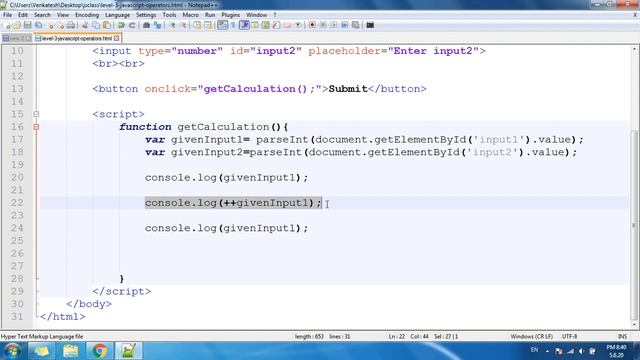Click 'getCalculation' on the function line 16
Image resolution: width=640 pixels, height=360 pixels.
[223, 127]
